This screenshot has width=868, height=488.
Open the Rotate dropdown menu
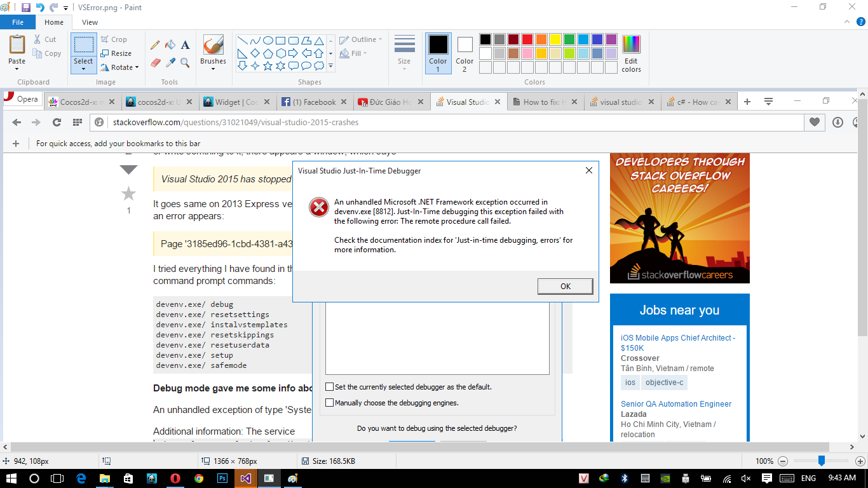(119, 67)
